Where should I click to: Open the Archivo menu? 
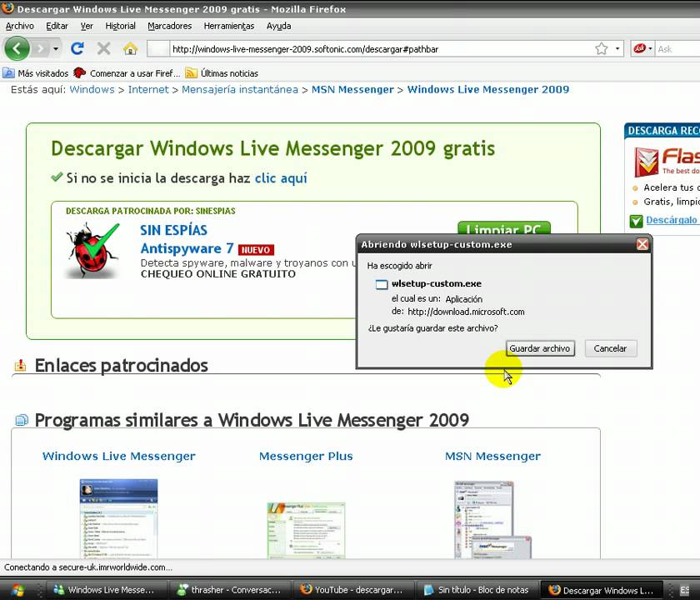click(x=20, y=26)
